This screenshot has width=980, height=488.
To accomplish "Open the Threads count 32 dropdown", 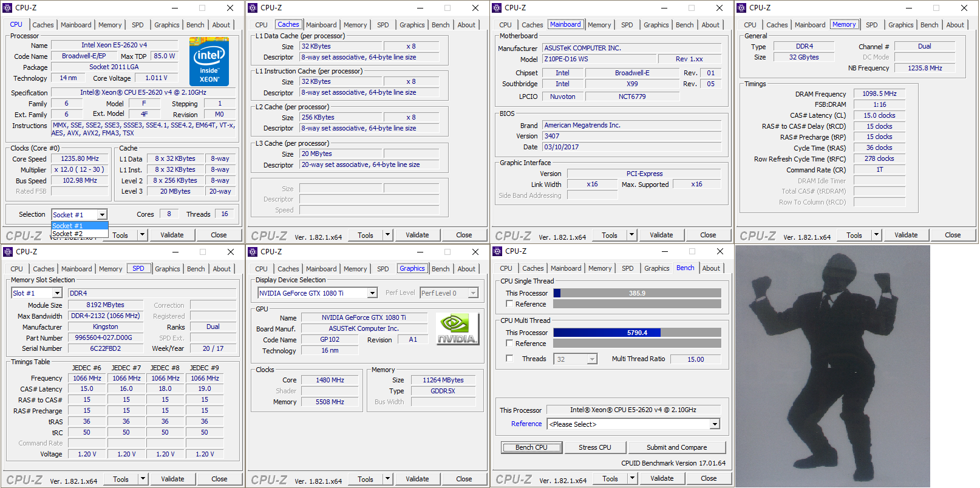I will [x=575, y=359].
